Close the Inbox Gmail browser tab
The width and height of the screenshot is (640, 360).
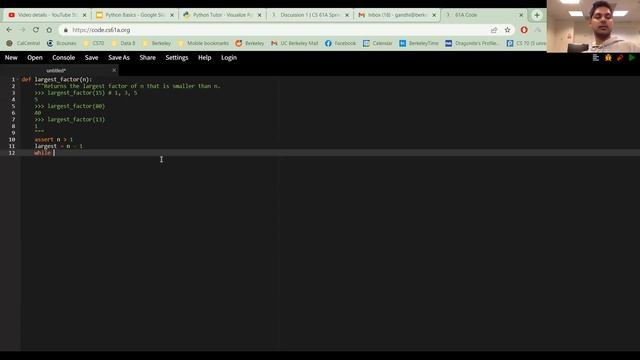click(434, 15)
